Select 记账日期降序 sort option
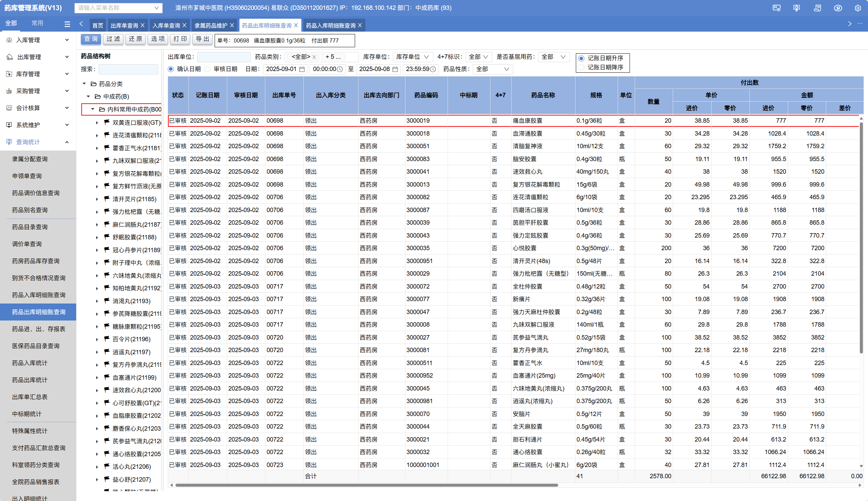Viewport: 868px width, 501px height. [x=582, y=67]
